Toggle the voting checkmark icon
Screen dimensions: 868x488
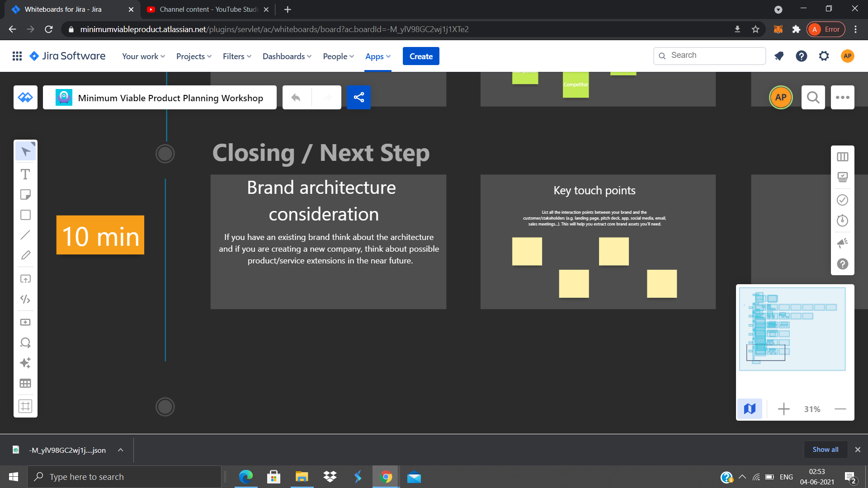842,200
